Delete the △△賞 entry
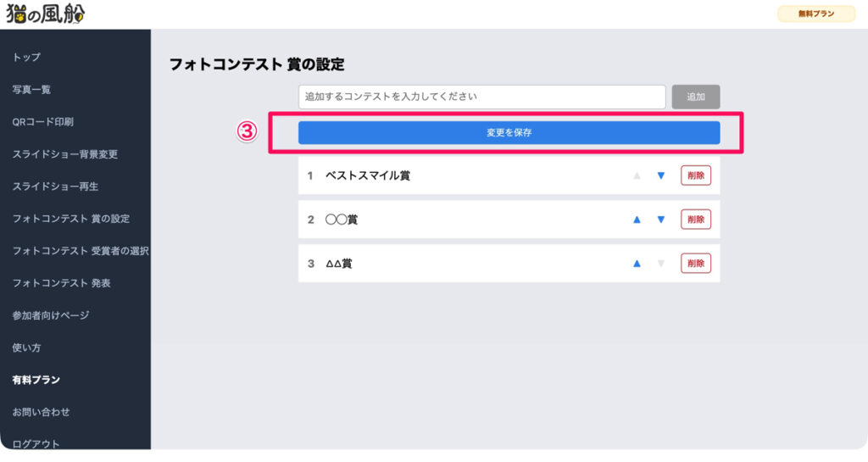The height and width of the screenshot is (462, 868). 696,264
